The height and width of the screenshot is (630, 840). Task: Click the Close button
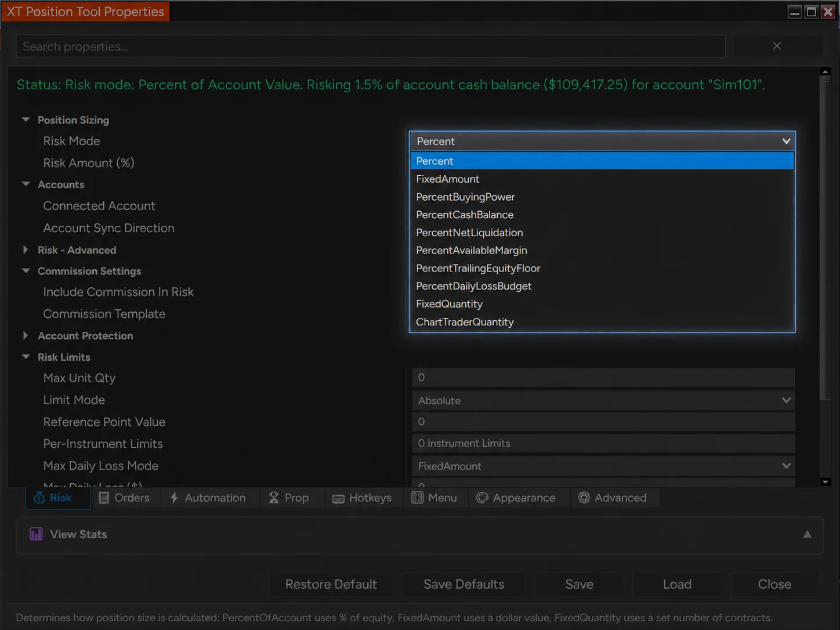pyautogui.click(x=774, y=584)
